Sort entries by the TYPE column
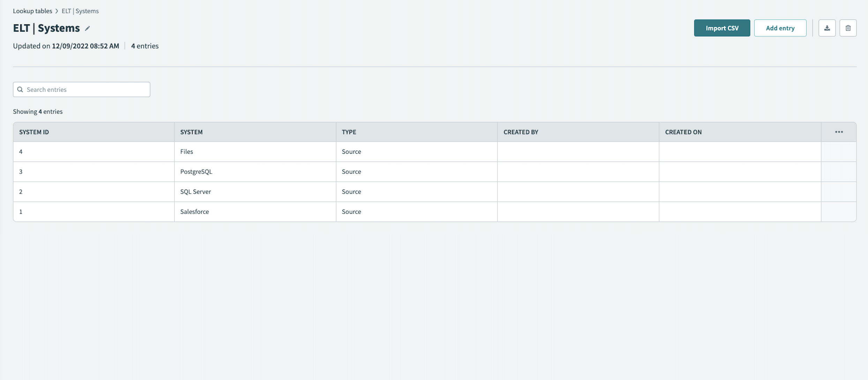This screenshot has height=380, width=868. (349, 132)
